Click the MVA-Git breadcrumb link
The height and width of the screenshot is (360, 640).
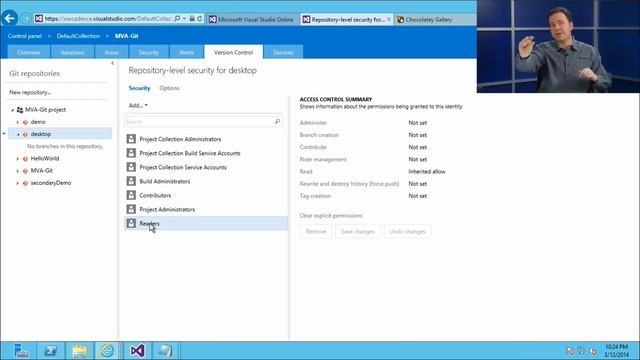pyautogui.click(x=127, y=36)
